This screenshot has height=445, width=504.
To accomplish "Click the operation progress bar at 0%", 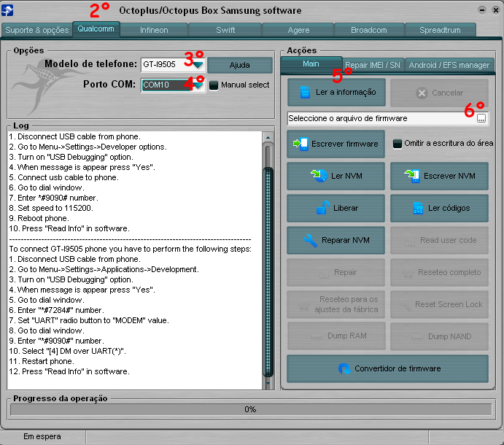I will pos(251,410).
